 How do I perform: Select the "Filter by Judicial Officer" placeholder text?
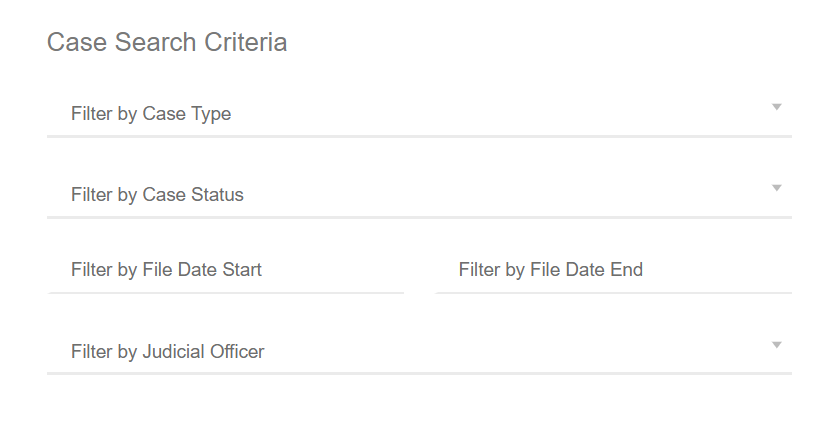168,352
